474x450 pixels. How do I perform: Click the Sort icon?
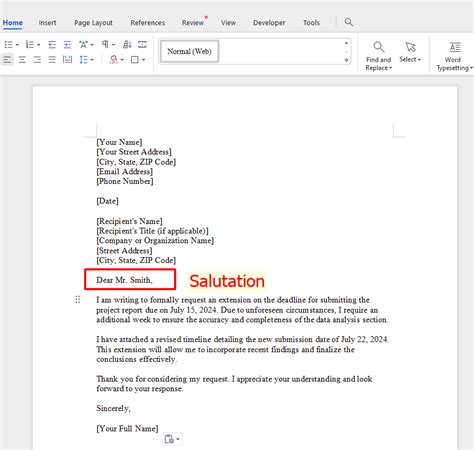tap(127, 44)
